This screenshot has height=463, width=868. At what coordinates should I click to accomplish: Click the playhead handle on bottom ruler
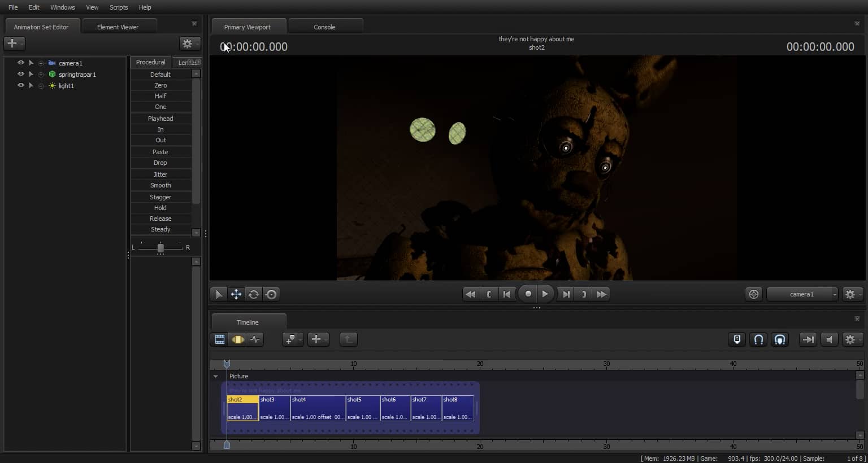pyautogui.click(x=227, y=445)
